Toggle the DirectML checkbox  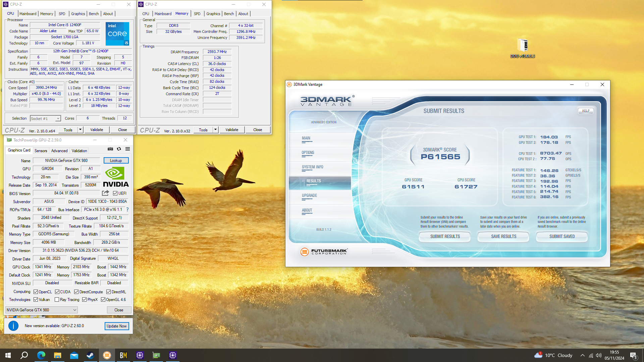point(108,292)
